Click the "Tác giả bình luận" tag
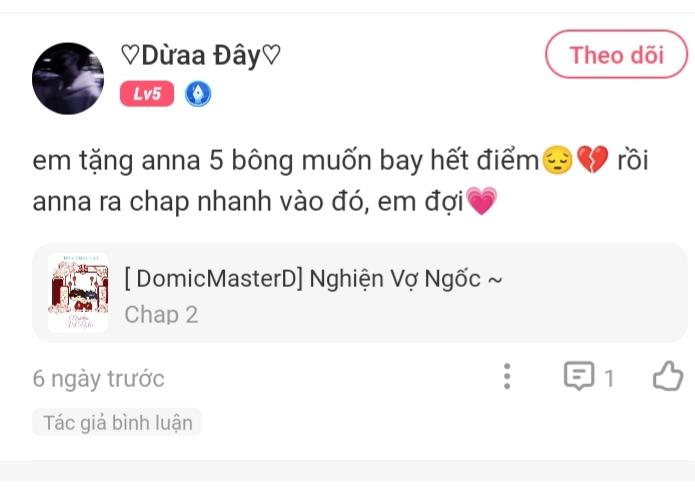This screenshot has width=695, height=503. coord(117,422)
